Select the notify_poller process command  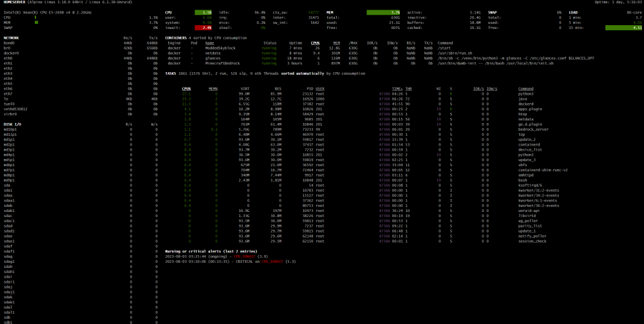pyautogui.click(x=533, y=236)
